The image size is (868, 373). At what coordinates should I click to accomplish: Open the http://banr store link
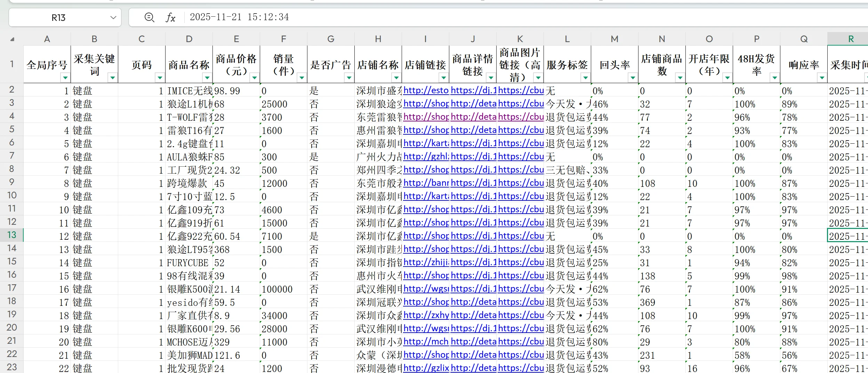426,183
